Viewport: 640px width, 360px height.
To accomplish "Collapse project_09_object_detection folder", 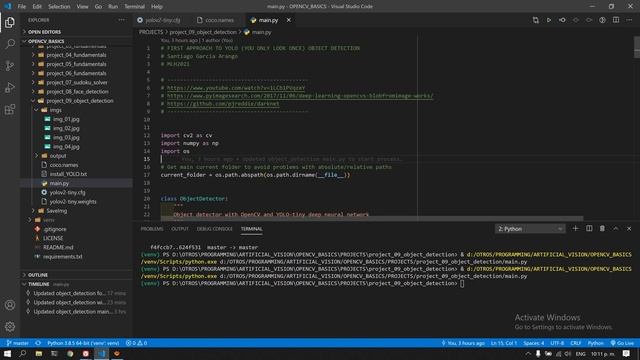I will (80, 101).
